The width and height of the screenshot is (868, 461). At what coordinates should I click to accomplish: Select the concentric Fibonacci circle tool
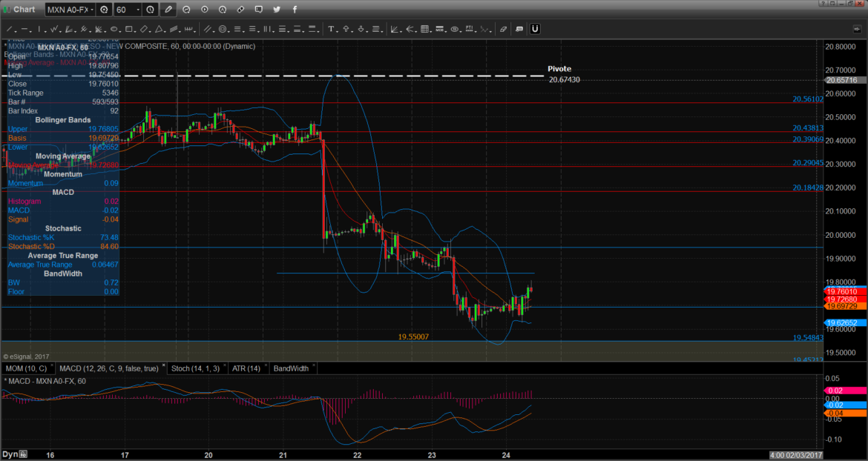(223, 29)
